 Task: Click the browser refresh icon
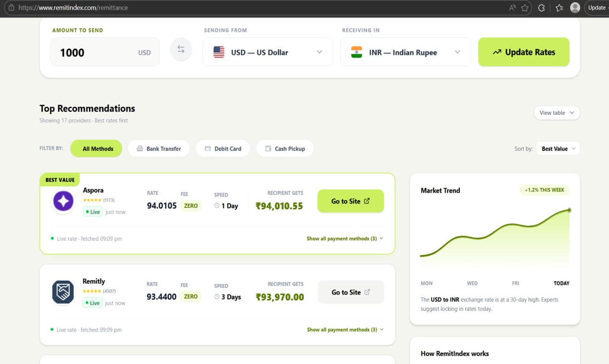(541, 8)
